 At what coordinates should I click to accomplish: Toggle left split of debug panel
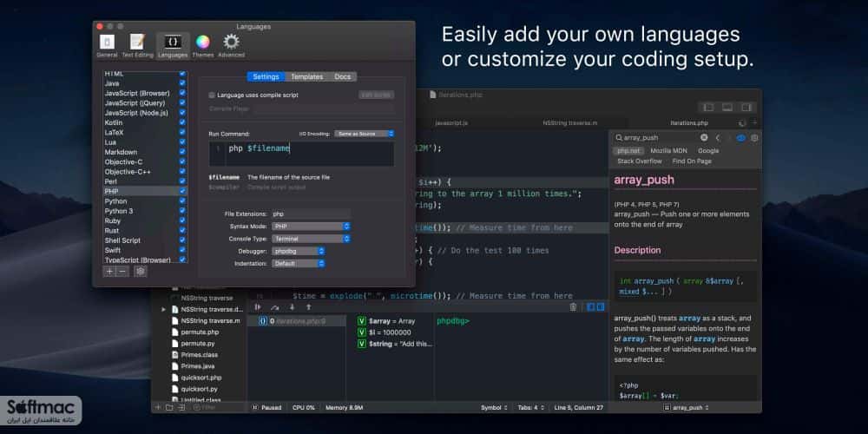pyautogui.click(x=590, y=307)
